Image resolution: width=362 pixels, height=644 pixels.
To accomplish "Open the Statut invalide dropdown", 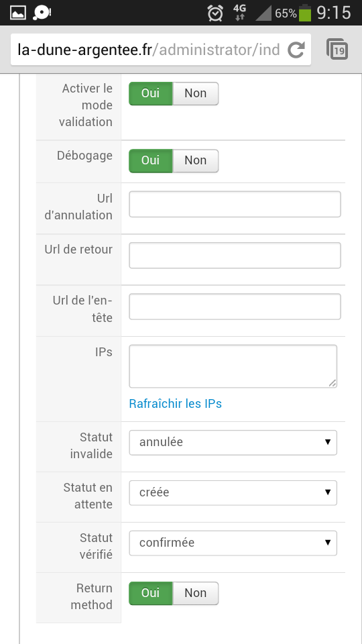I will (x=233, y=442).
